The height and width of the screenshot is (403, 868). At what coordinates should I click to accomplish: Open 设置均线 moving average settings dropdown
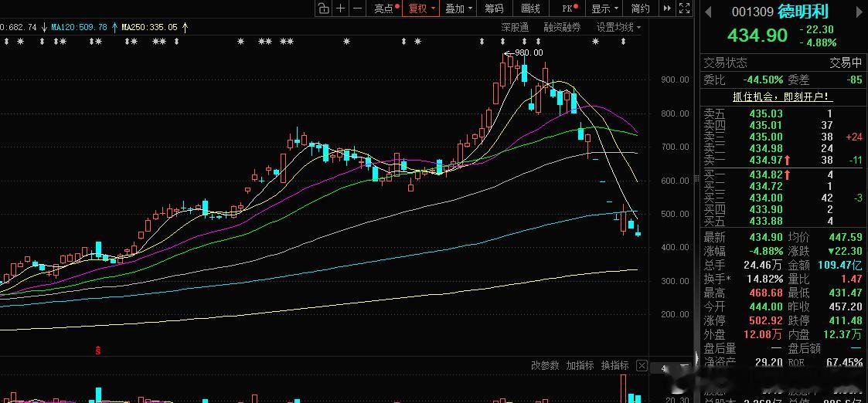618,27
